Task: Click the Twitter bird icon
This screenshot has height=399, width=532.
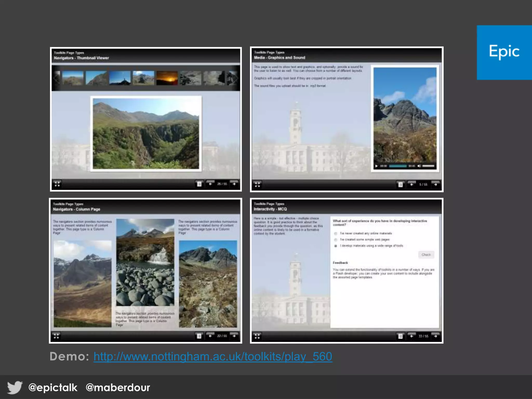Action: coord(15,388)
